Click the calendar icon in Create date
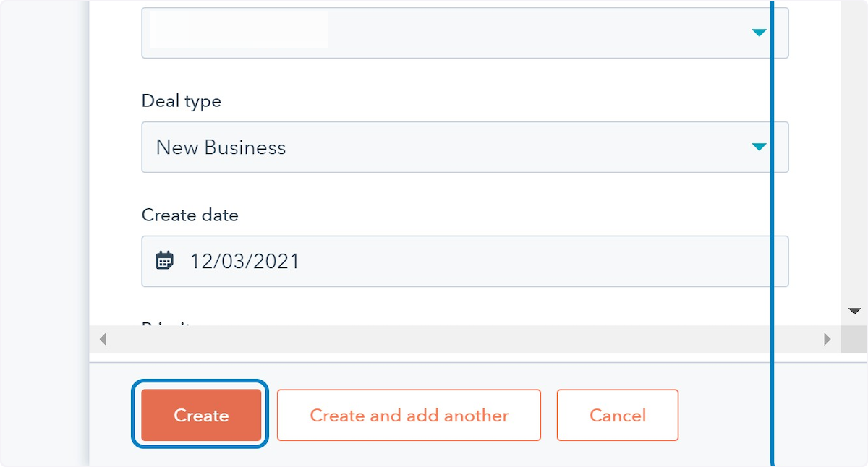Image resolution: width=868 pixels, height=467 pixels. (x=165, y=261)
